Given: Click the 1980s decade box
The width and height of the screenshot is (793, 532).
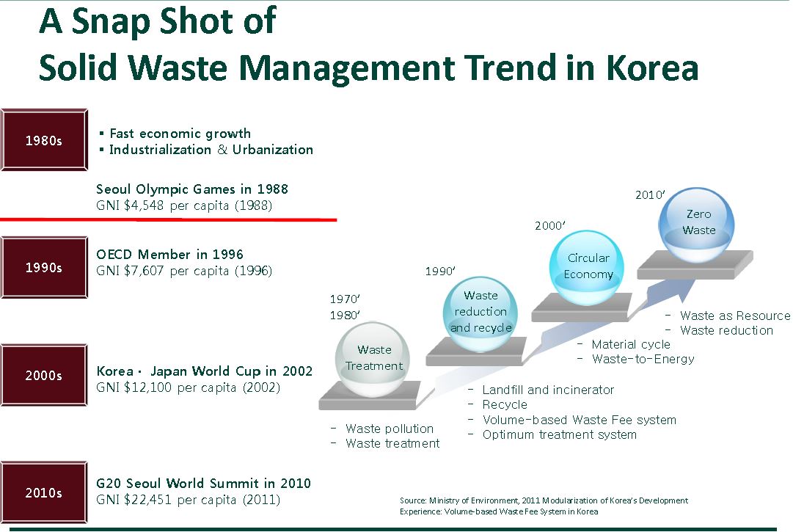Looking at the screenshot, I should [x=44, y=139].
